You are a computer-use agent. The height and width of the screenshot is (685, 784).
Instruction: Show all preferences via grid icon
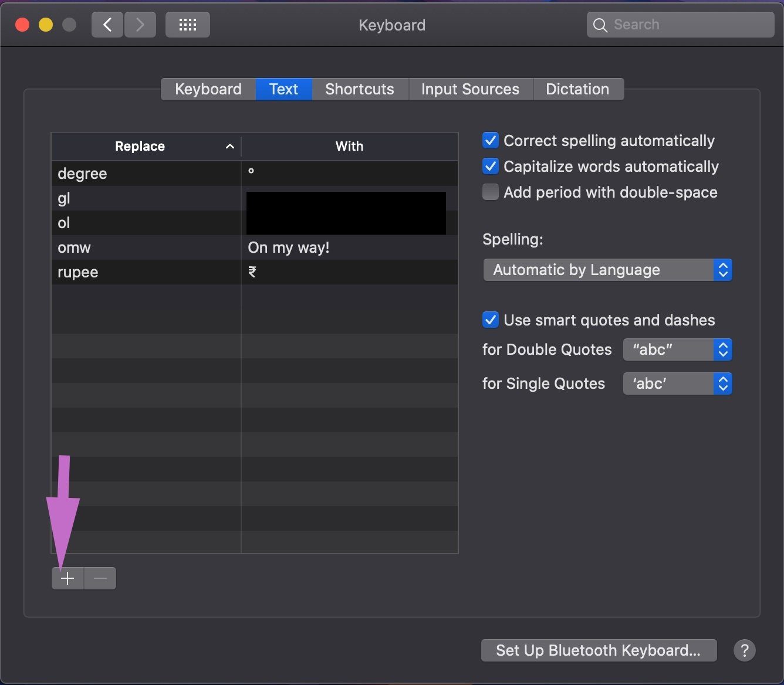click(188, 25)
